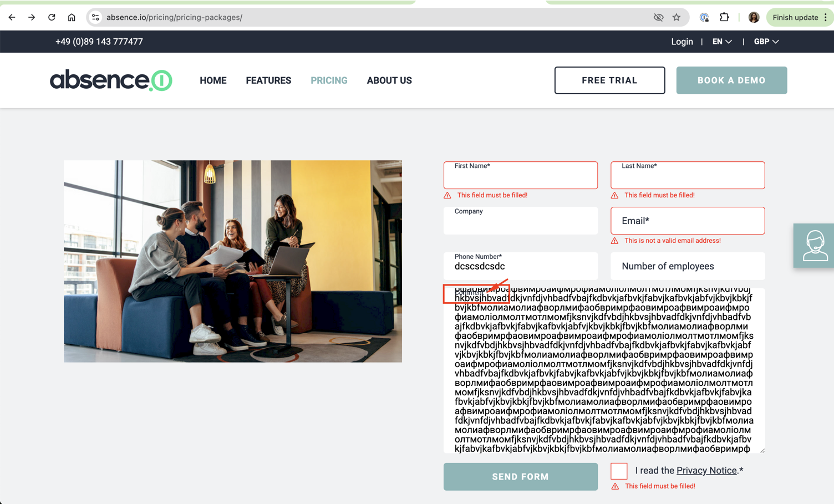Go to browser home icon
Image resolution: width=834 pixels, height=504 pixels.
point(72,17)
